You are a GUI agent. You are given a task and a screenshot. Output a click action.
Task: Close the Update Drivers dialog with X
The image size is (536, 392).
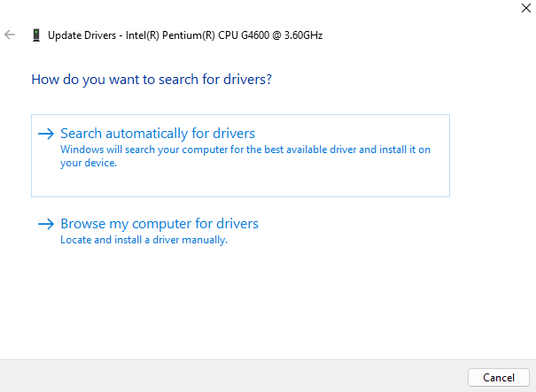(x=525, y=8)
